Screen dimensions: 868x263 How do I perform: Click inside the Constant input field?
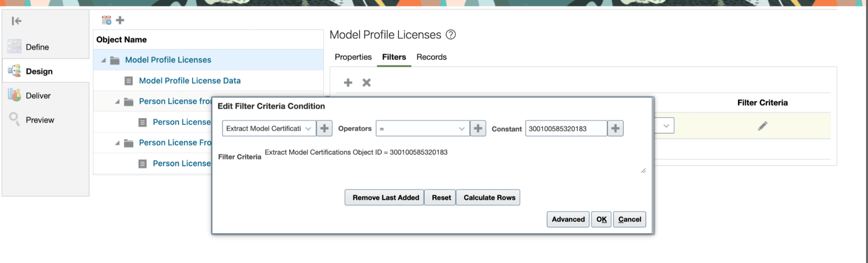tap(566, 128)
